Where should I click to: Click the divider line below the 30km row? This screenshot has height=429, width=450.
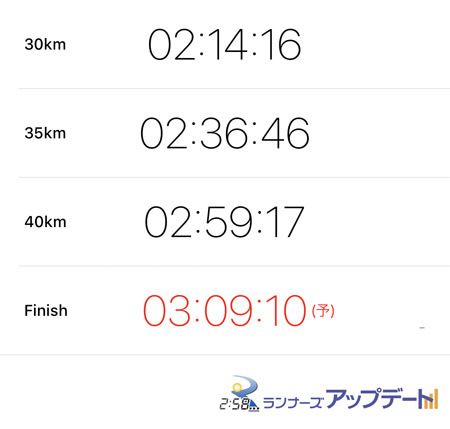[x=234, y=88]
